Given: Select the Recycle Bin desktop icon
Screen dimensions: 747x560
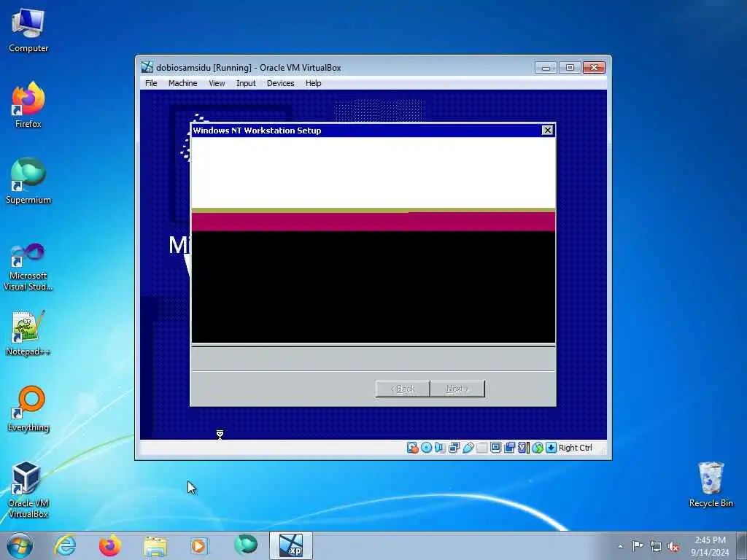Looking at the screenshot, I should click(711, 485).
